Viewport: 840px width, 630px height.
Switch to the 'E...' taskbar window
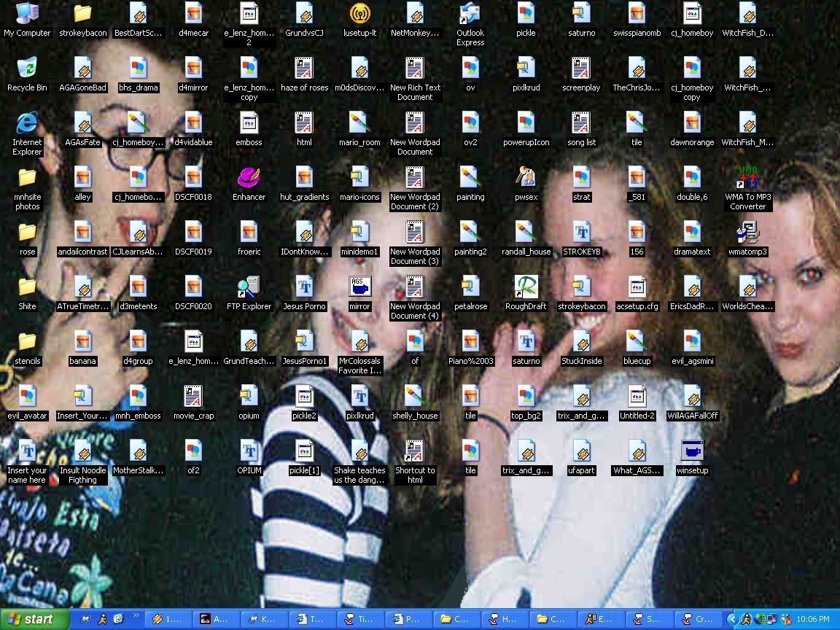602,619
